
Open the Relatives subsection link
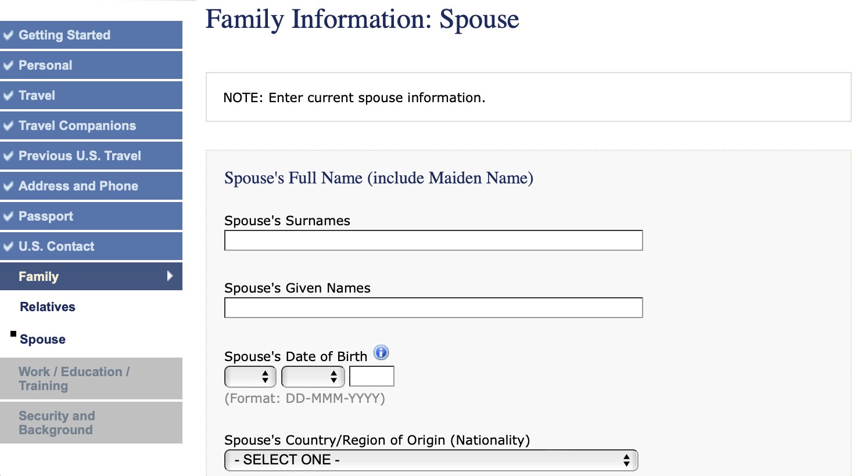coord(48,306)
